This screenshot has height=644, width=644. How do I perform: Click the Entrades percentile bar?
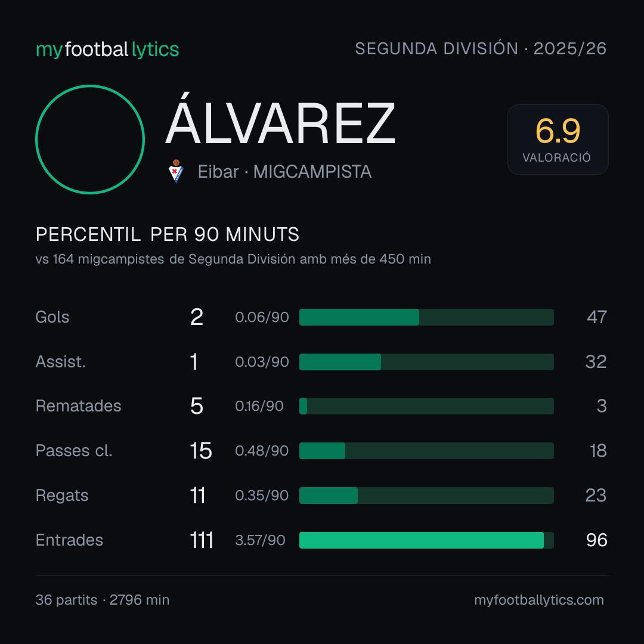coord(426,540)
